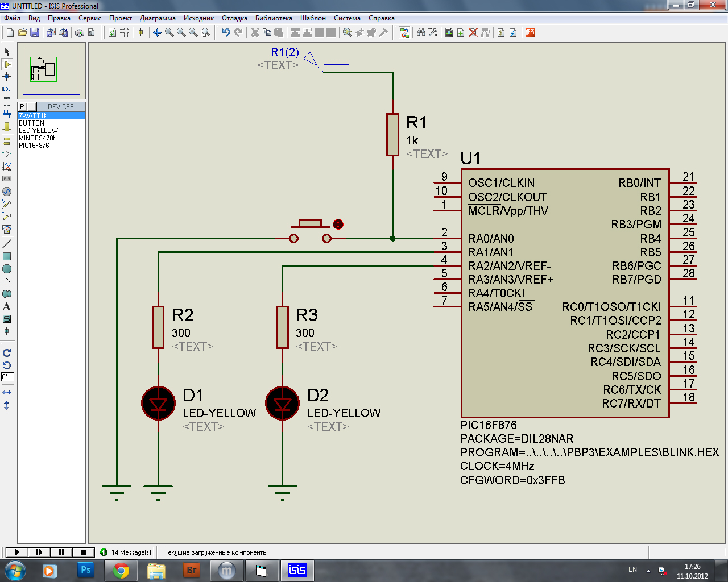Rotate clockwise using the rotation icon
Screen dimensions: 728x582
tap(7, 353)
